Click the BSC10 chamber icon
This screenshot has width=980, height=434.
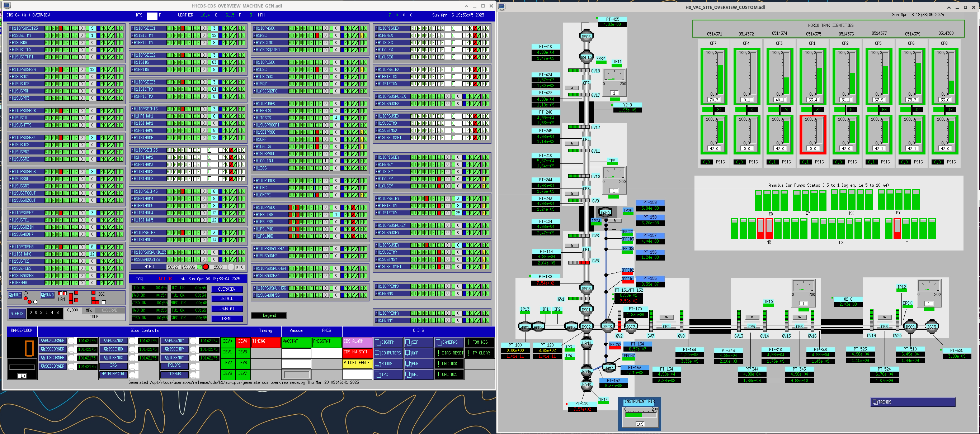point(586,57)
